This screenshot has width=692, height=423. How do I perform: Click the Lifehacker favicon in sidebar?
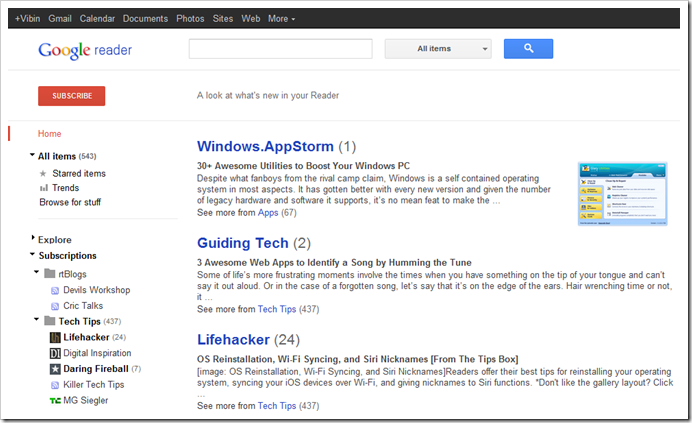click(55, 338)
